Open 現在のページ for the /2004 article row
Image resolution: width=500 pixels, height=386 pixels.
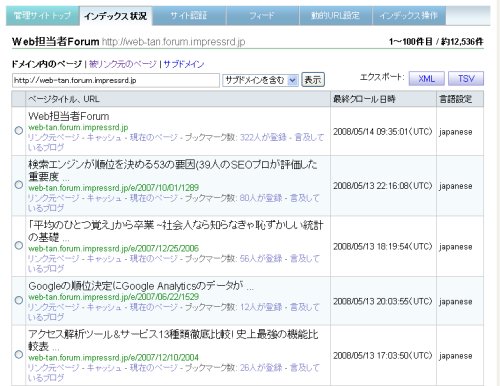[153, 368]
